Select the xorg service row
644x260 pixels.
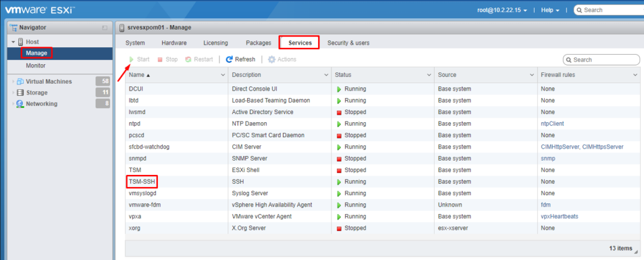(383, 228)
